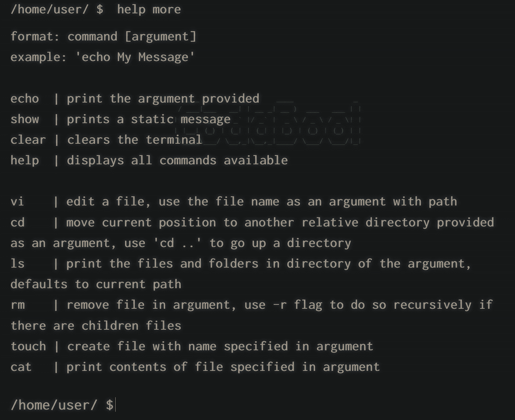Click the 'vi' command name
Viewport: 515px width, 420px height.
pos(17,202)
